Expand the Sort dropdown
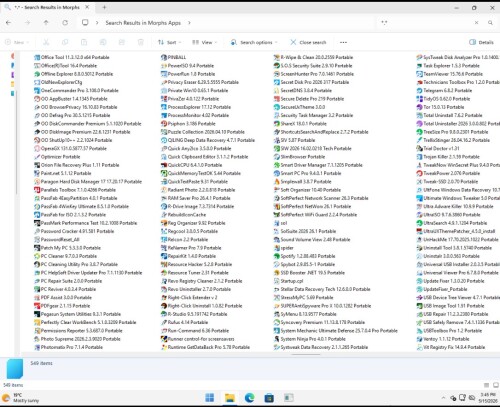This screenshot has height=407, width=500. pyautogui.click(x=169, y=42)
